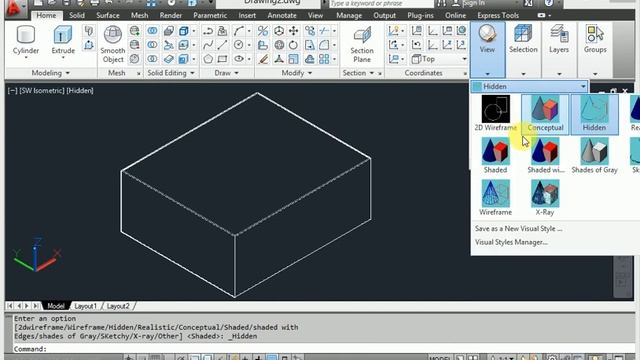Switch to the Layout1 tab
Screen dimensions: 640x360
coord(85,306)
